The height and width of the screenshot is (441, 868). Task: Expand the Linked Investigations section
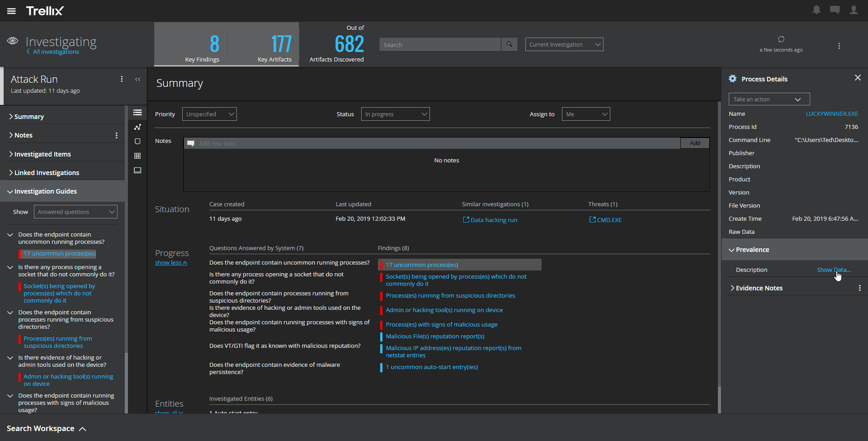click(x=47, y=173)
